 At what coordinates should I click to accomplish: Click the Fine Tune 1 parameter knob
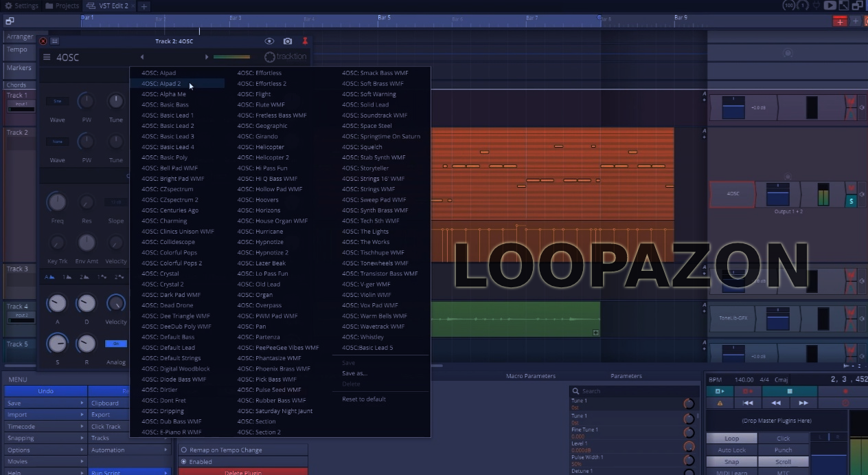pyautogui.click(x=689, y=432)
